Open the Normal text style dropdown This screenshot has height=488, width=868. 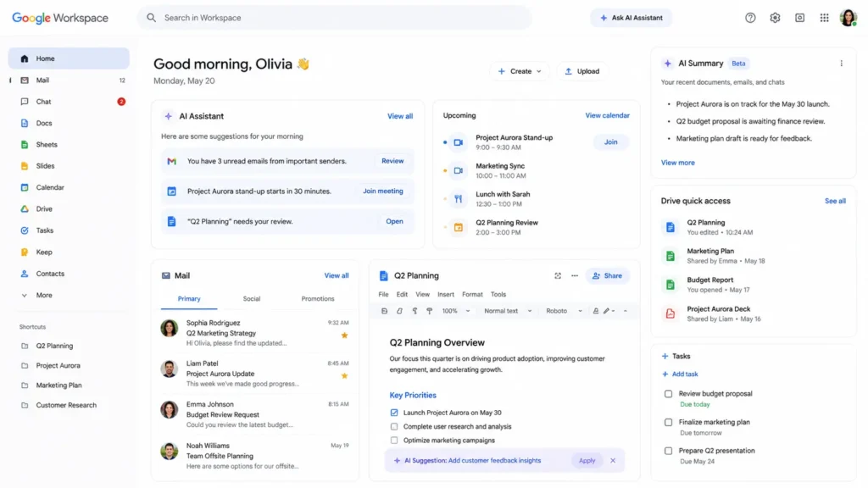[508, 311]
